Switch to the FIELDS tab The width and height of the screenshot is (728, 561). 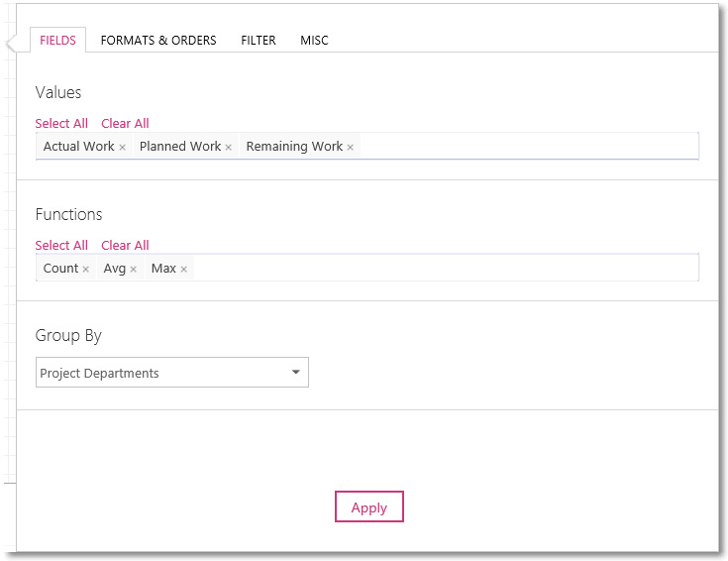click(x=58, y=41)
